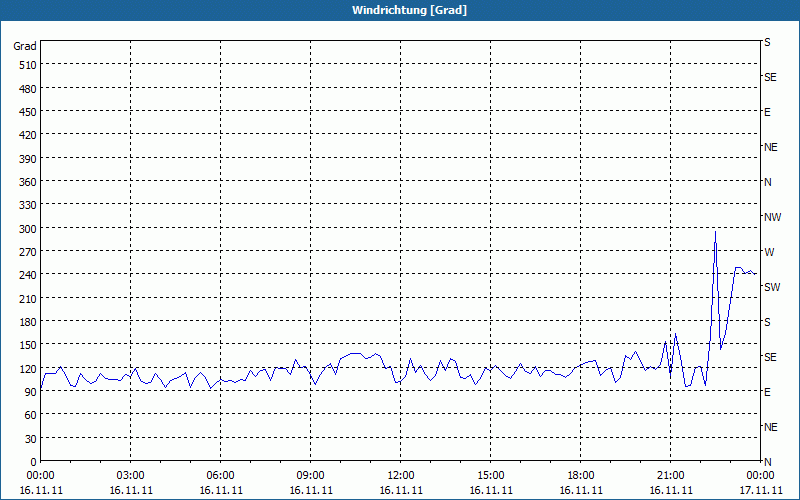The height and width of the screenshot is (500, 800).
Task: Click the 330 degree axis label
Action: [28, 205]
